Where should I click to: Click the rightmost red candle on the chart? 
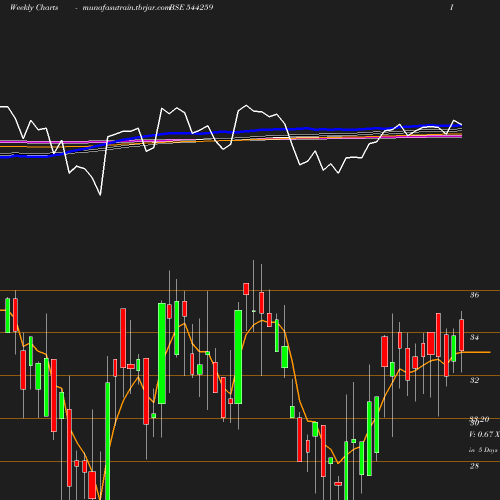point(462,335)
